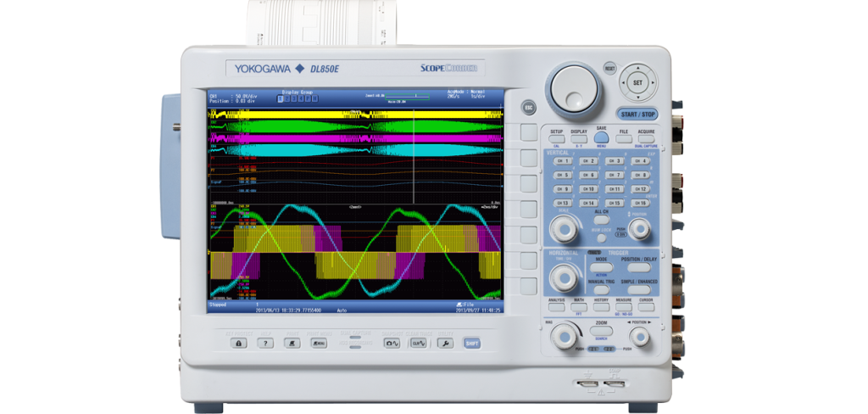The image size is (868, 414).
Task: Open the ACQUIRE menu
Action: pos(646,138)
